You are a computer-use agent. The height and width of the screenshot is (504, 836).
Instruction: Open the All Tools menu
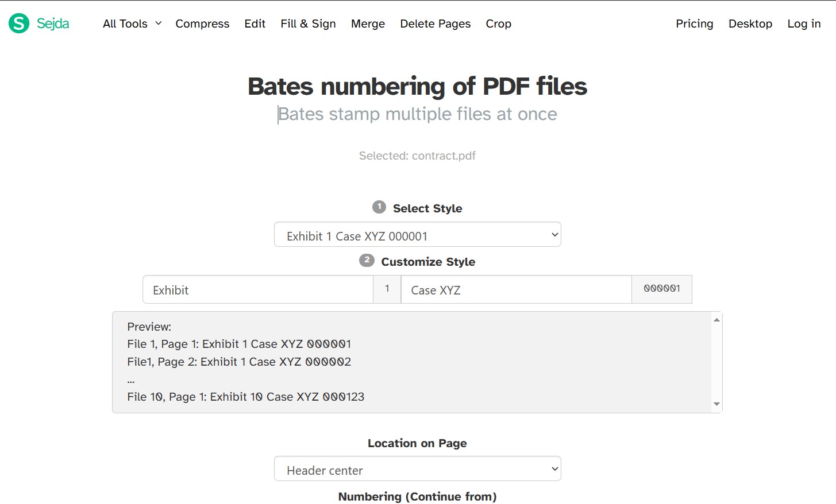point(125,24)
